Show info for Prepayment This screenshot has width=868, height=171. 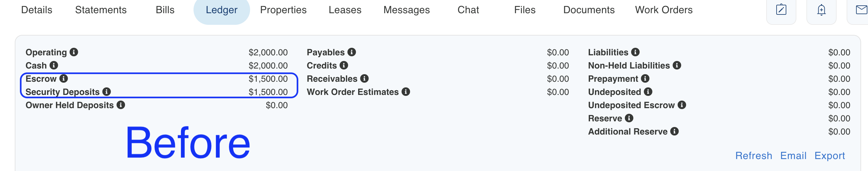[645, 78]
